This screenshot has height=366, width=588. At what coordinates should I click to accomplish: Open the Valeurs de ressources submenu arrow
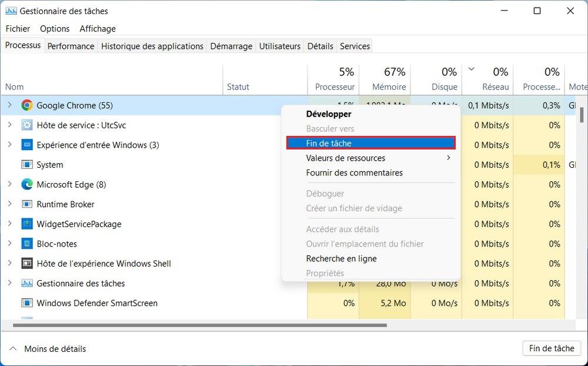pyautogui.click(x=449, y=158)
